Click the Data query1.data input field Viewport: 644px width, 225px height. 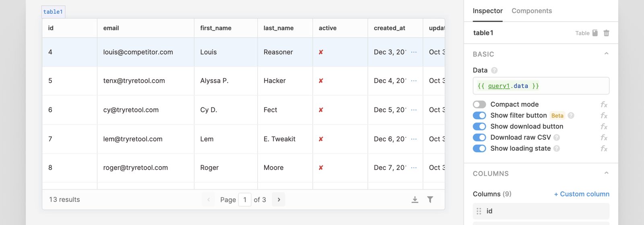tap(541, 86)
